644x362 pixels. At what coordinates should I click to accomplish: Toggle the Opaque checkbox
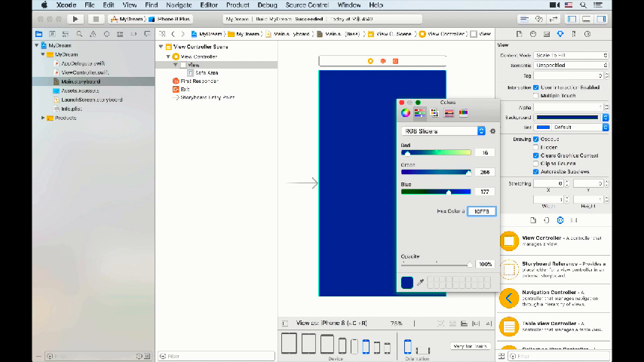[535, 140]
